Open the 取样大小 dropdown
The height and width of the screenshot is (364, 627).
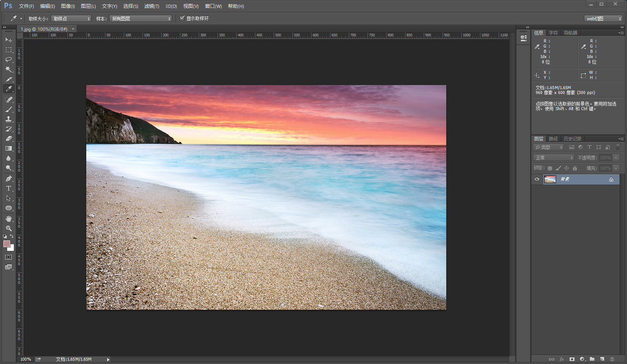coord(71,19)
